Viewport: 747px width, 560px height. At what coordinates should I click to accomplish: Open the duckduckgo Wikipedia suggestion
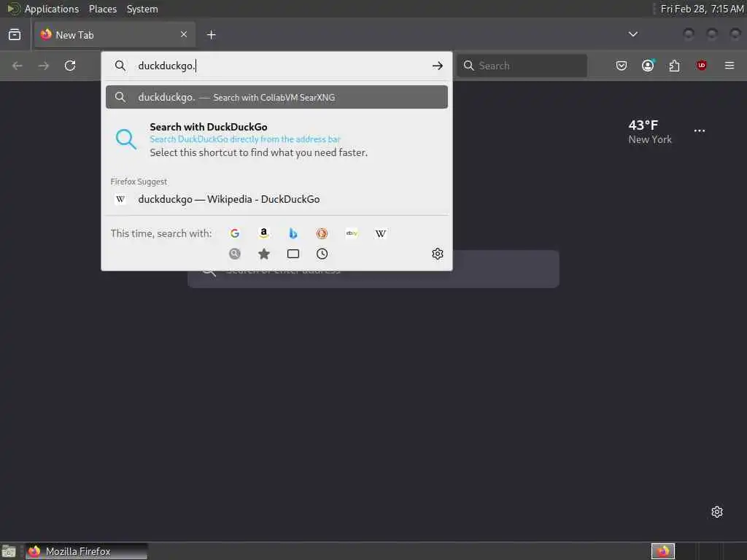click(x=276, y=200)
